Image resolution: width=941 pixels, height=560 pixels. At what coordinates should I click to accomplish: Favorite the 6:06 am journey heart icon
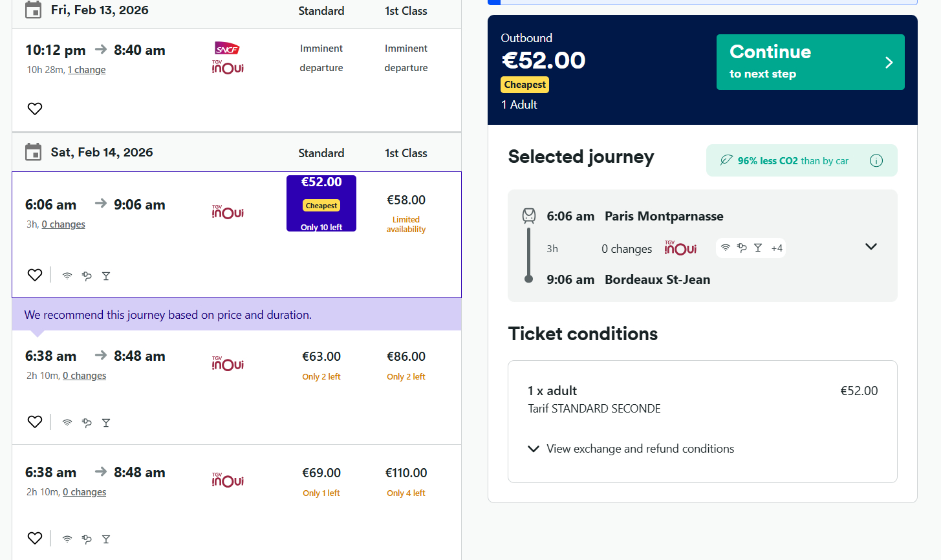(x=35, y=275)
